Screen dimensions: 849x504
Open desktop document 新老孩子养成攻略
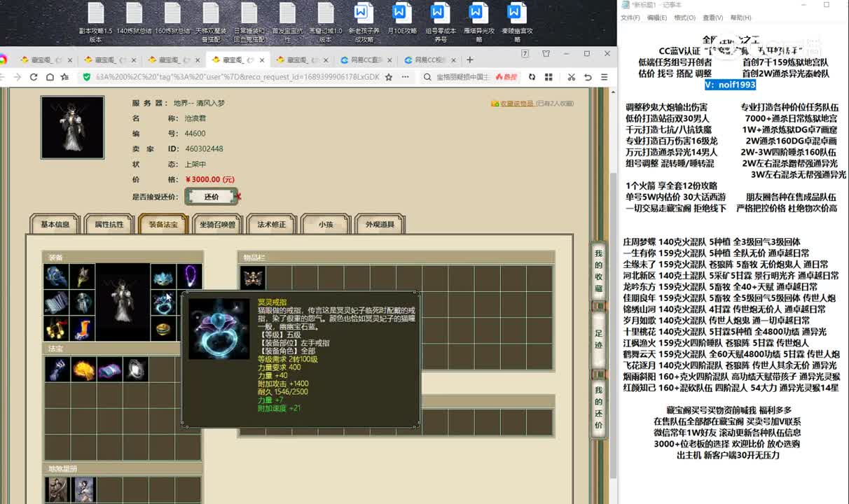click(364, 23)
